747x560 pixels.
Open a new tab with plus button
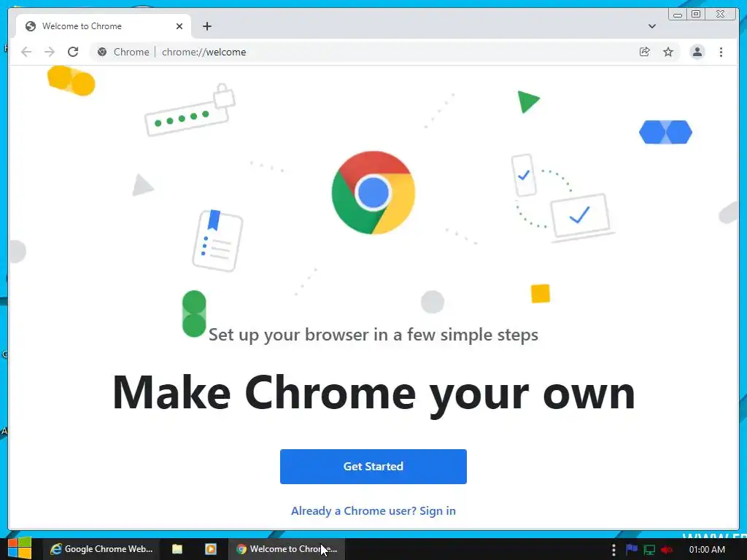click(x=206, y=26)
